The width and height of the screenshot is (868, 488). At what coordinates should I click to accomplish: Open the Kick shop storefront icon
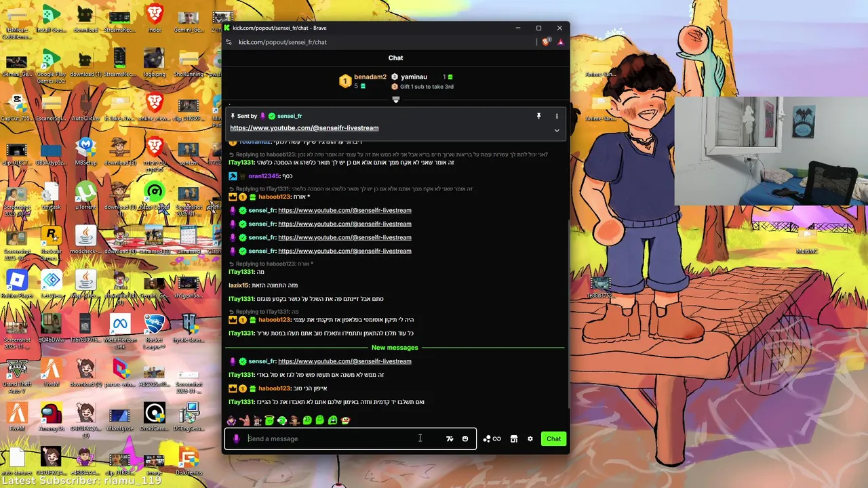514,439
